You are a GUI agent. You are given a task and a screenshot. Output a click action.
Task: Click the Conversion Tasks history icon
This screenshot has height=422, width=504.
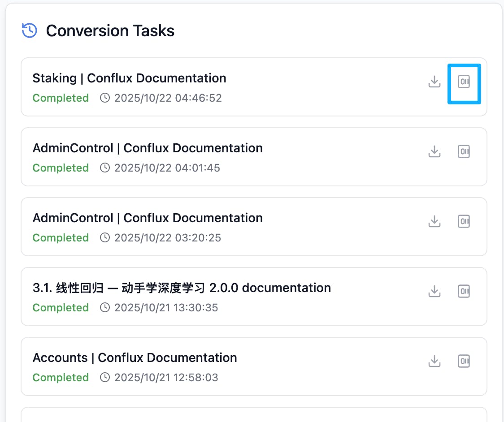point(30,31)
